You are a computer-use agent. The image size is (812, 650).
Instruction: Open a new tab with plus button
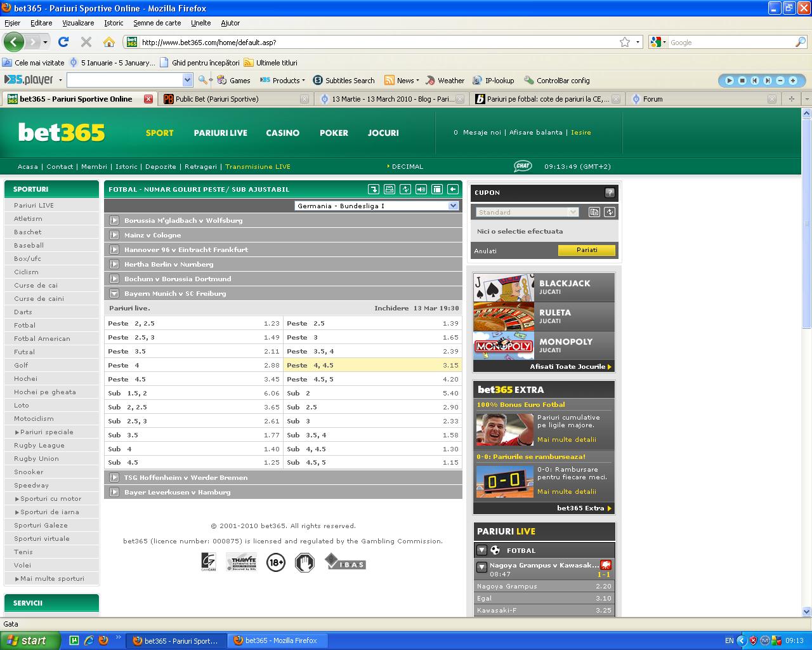click(792, 99)
